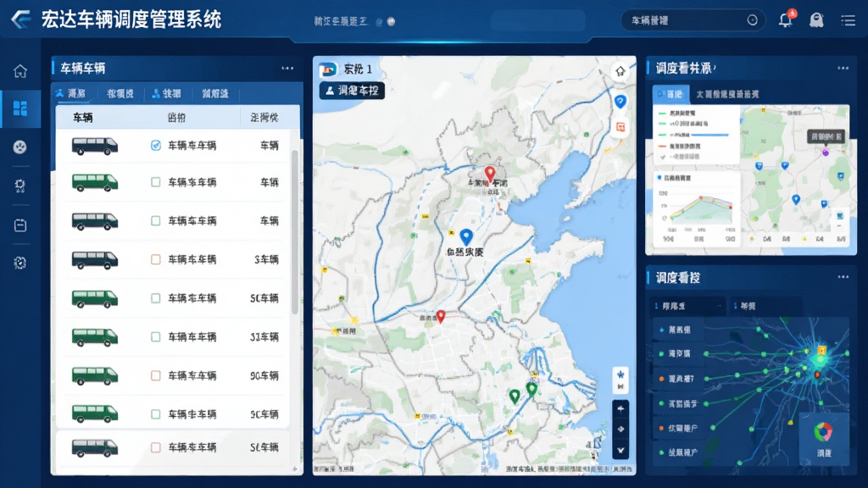Select the second tab in top-right panel

coord(726,94)
